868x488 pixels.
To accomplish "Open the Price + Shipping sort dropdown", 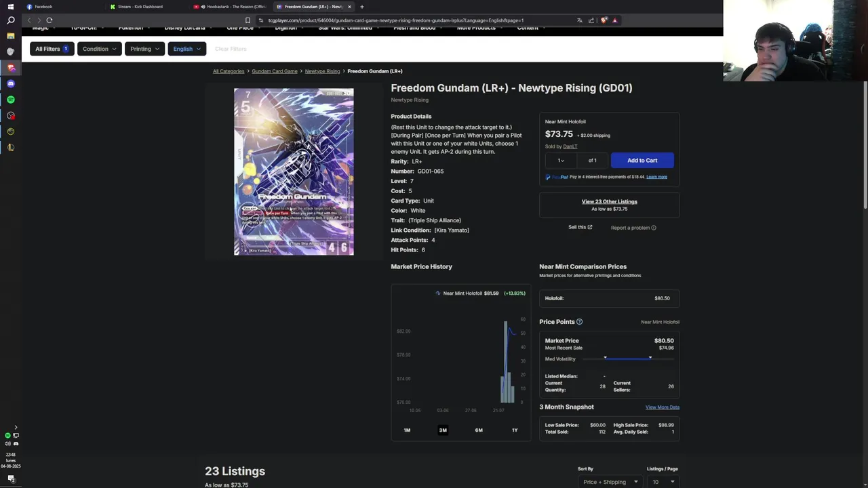I will 609,482.
